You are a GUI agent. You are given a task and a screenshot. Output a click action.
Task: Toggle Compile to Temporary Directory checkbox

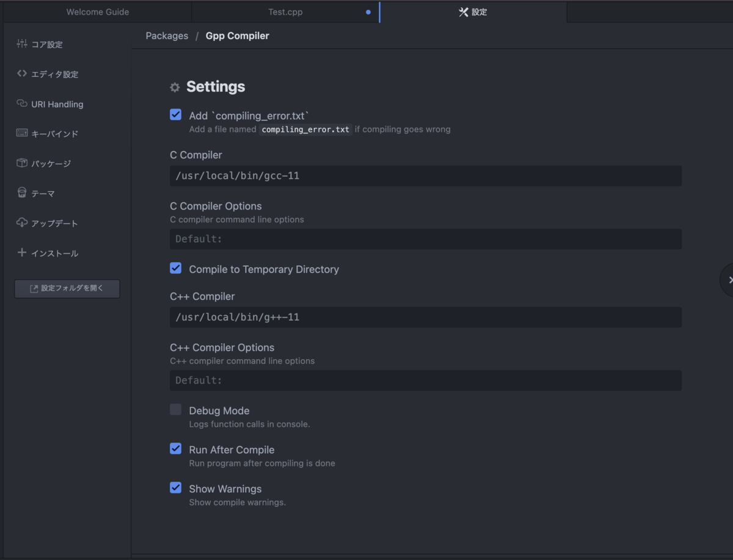point(176,268)
